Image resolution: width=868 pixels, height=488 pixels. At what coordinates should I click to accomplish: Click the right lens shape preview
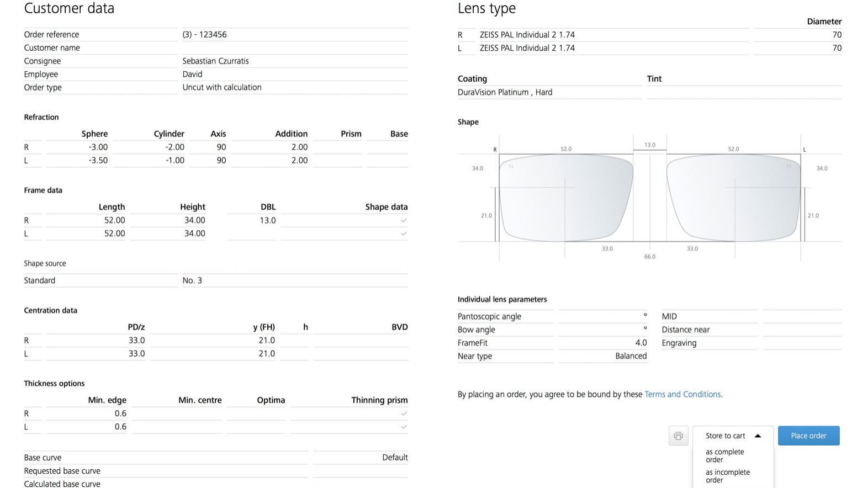click(x=566, y=198)
